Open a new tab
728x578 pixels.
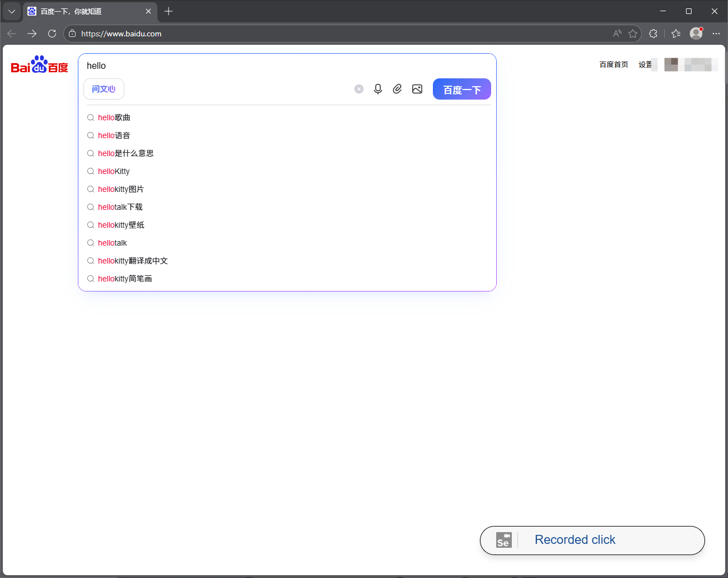click(169, 11)
